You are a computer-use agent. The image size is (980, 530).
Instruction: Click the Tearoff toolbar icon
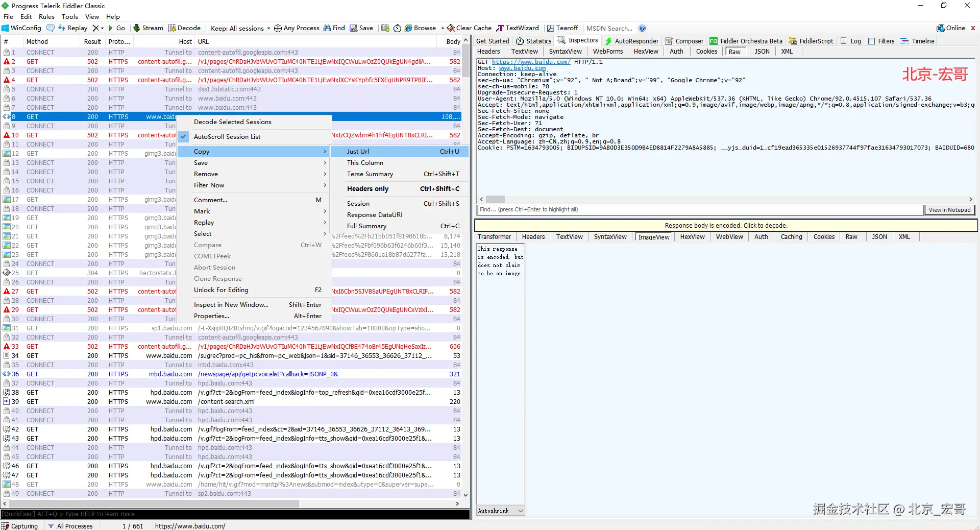click(550, 28)
